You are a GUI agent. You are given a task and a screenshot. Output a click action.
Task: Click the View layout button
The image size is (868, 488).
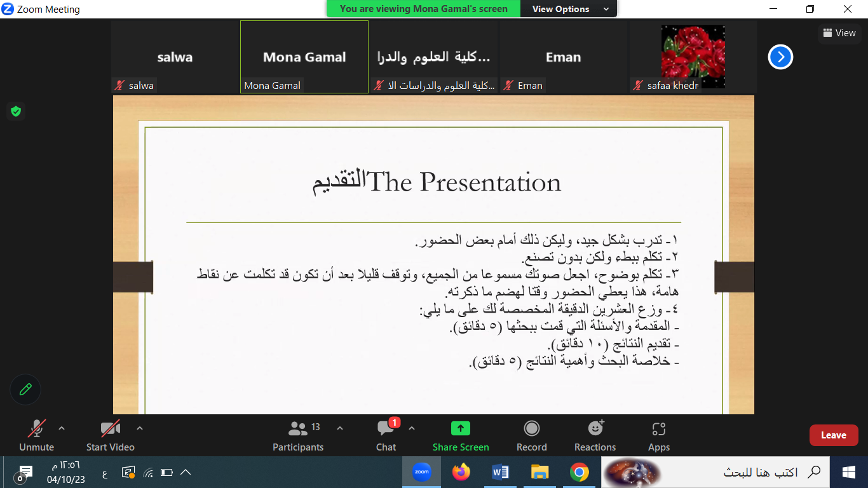tap(839, 33)
